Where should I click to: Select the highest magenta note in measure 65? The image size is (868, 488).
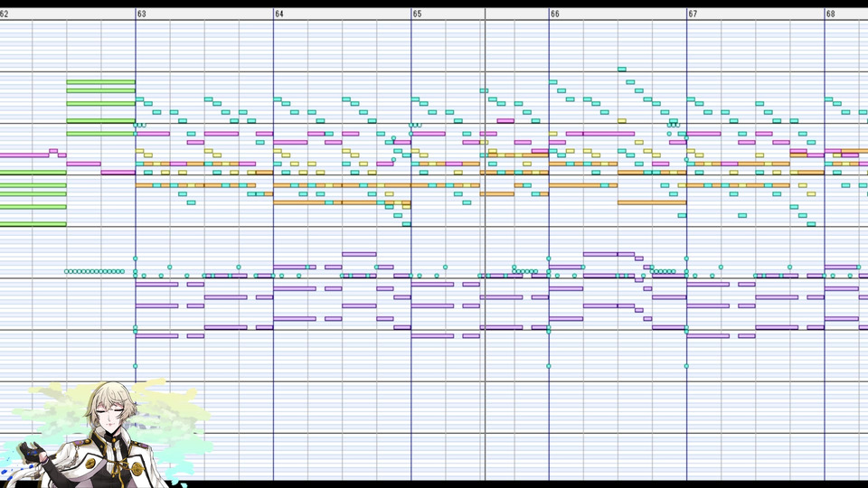(x=505, y=120)
